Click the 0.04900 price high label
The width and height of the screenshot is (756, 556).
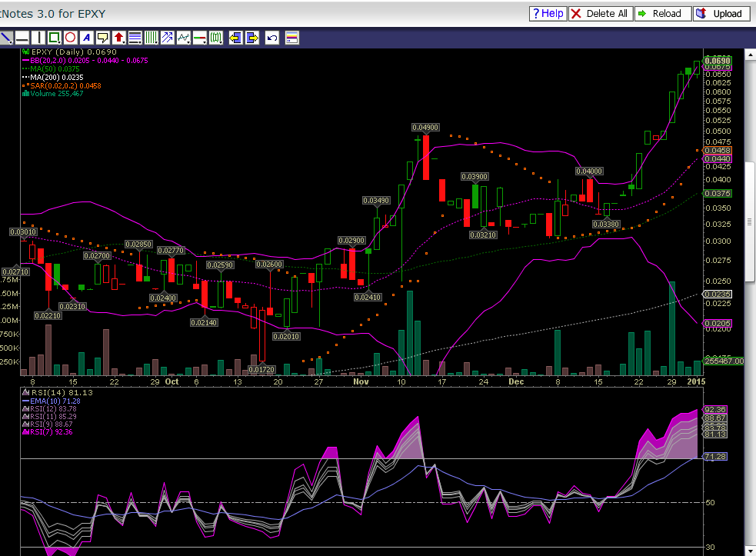point(425,128)
